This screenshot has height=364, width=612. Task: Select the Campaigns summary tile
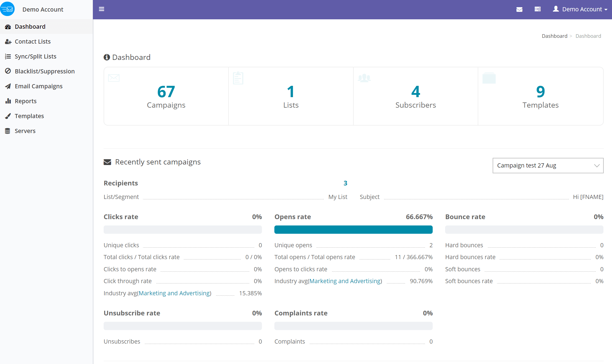166,95
